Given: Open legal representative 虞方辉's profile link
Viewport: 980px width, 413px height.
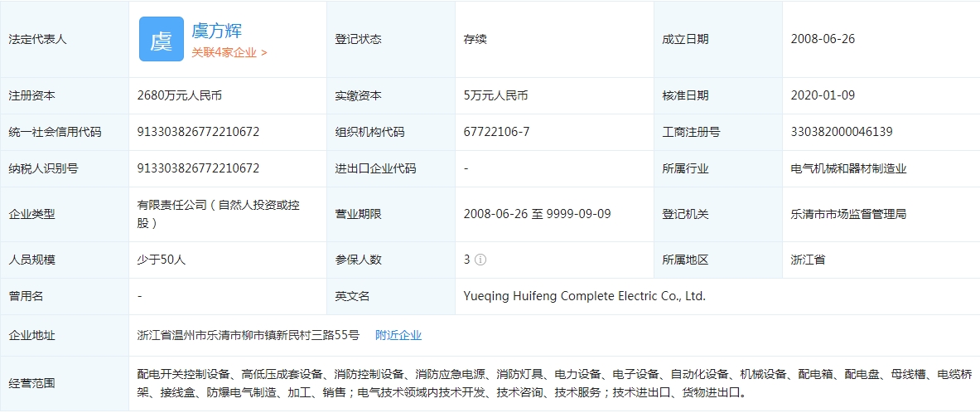Looking at the screenshot, I should pos(217,32).
